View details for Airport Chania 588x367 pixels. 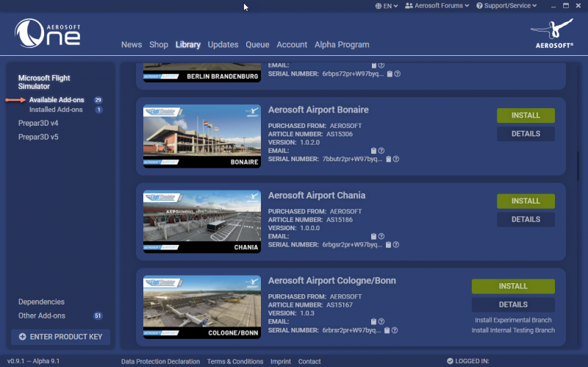pos(526,219)
